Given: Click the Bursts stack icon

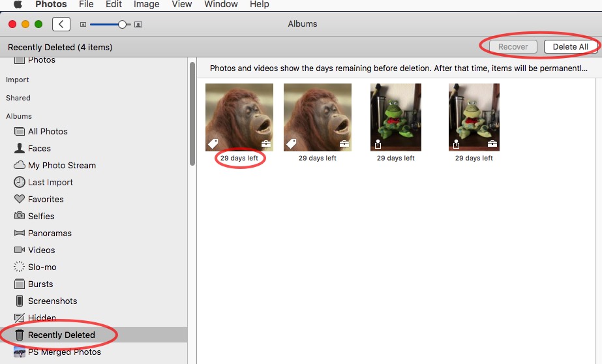Looking at the screenshot, I should pos(19,284).
